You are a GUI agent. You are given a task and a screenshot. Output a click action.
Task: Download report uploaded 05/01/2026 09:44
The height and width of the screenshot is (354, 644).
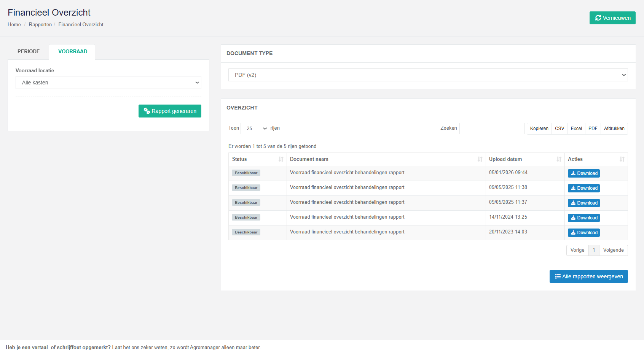coord(584,173)
